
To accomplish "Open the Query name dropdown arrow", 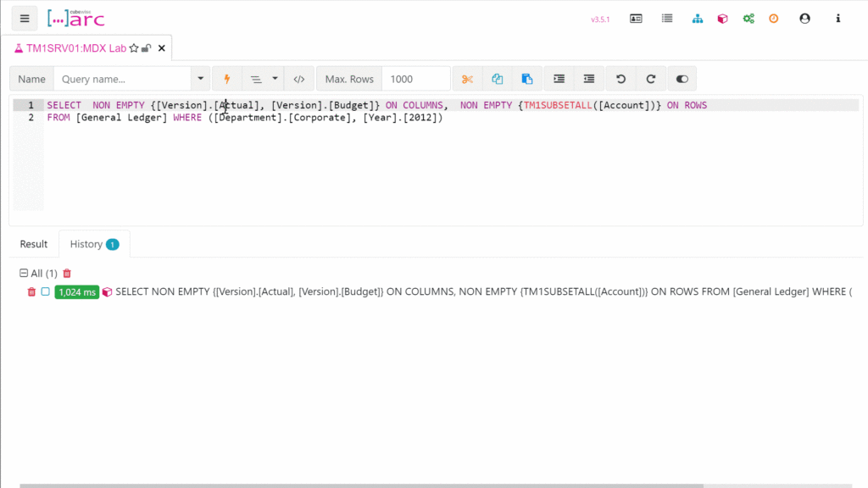I will coord(201,79).
